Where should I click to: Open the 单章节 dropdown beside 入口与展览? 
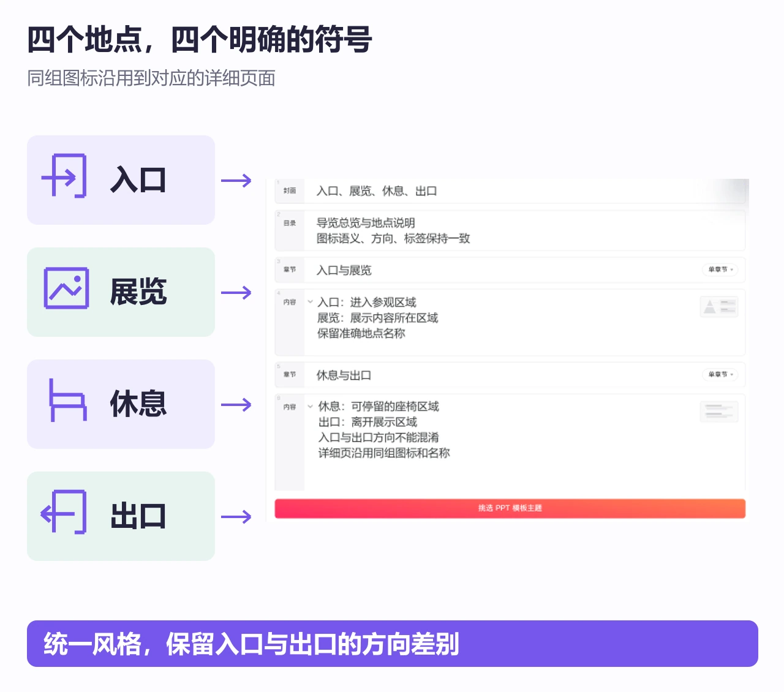[x=720, y=269]
